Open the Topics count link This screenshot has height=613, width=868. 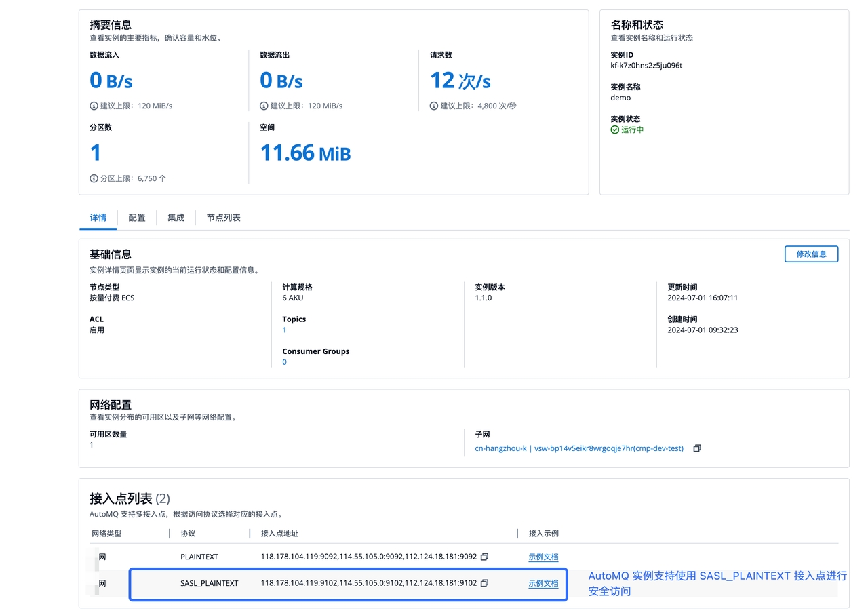point(284,330)
